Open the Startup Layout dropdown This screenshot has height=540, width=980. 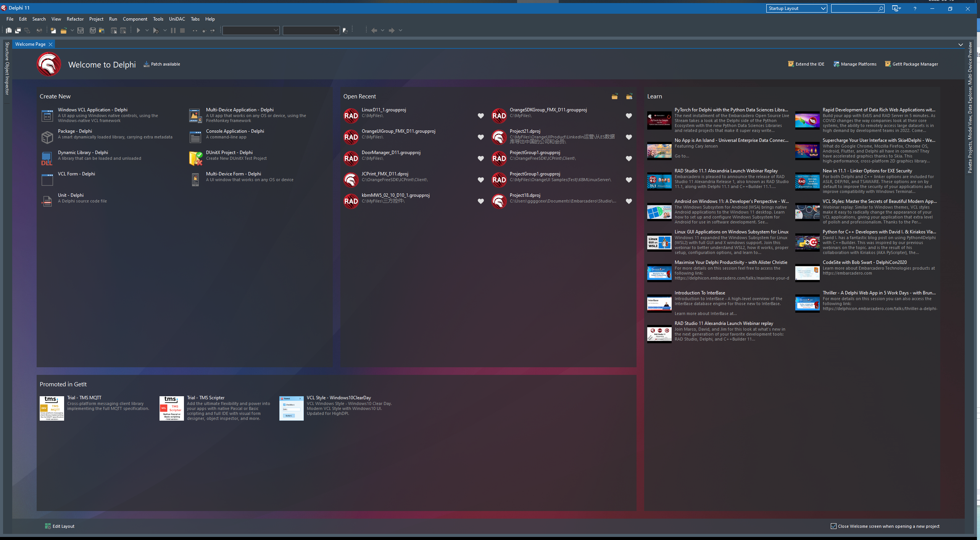[x=796, y=8]
